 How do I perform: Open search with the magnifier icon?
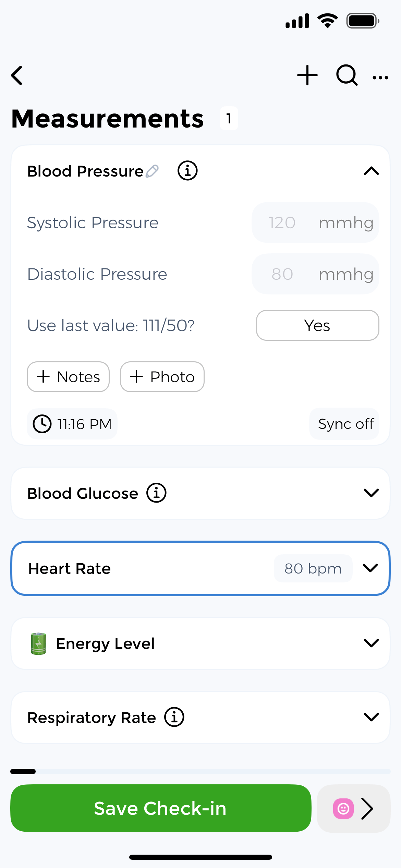coord(347,75)
